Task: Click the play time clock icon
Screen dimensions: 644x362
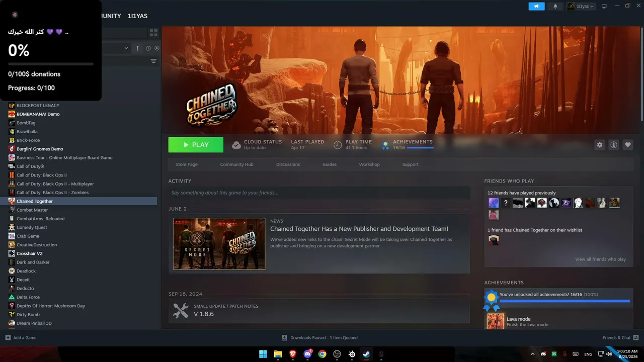Action: (x=338, y=145)
